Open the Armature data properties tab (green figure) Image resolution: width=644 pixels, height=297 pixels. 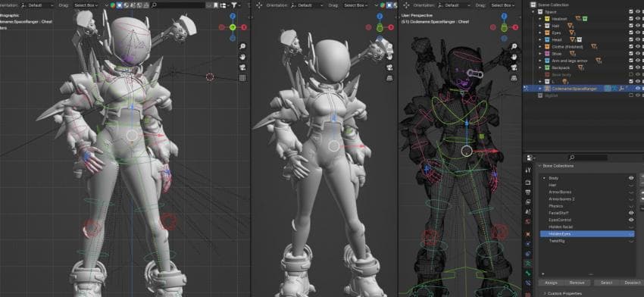[529, 263]
